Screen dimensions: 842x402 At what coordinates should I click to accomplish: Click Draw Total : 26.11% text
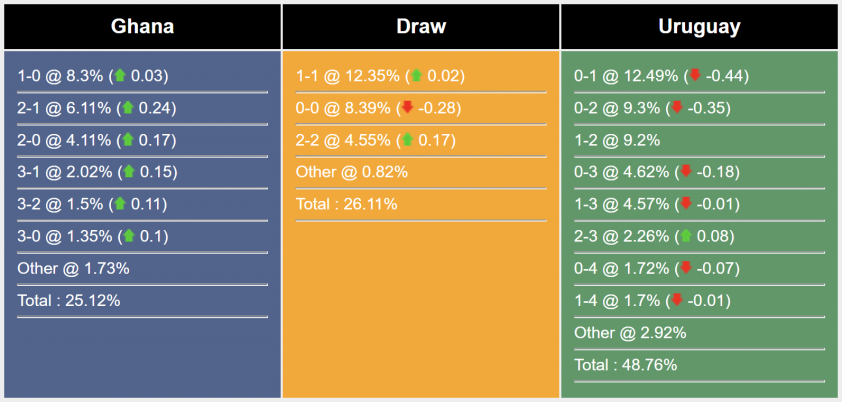(347, 204)
